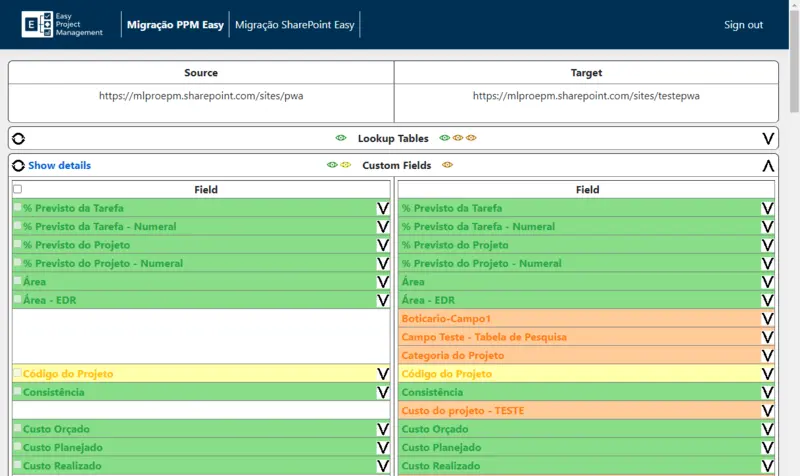Collapse the Custom Fields section
Viewport: 800px width, 476px height.
tap(768, 165)
